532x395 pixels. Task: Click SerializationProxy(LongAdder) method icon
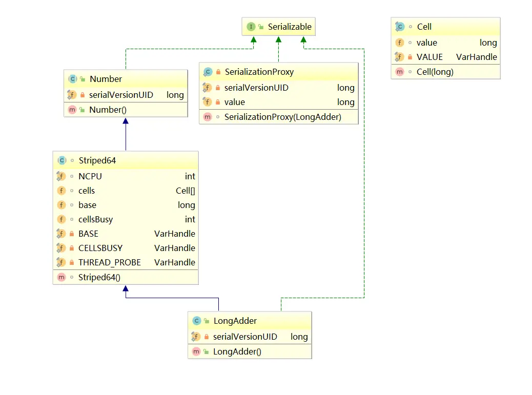[207, 117]
